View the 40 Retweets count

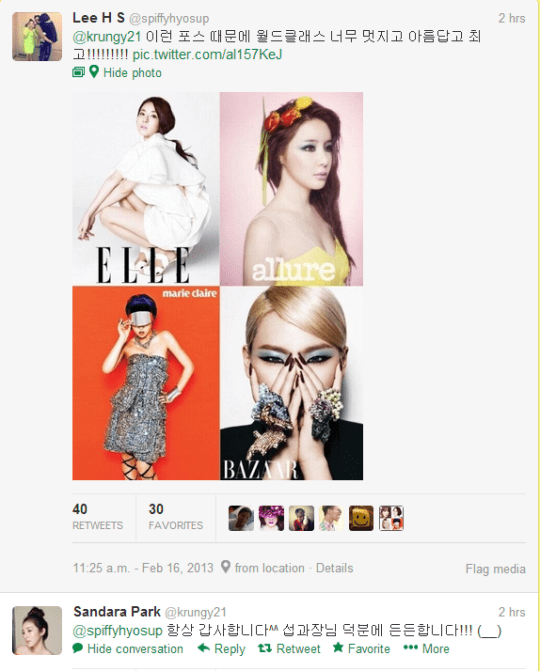pos(98,517)
